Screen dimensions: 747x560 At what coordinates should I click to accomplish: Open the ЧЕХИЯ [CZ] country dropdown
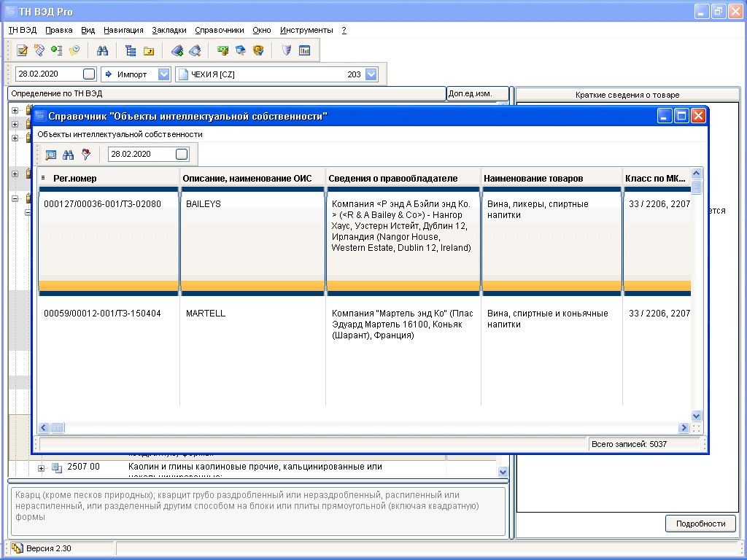[371, 74]
